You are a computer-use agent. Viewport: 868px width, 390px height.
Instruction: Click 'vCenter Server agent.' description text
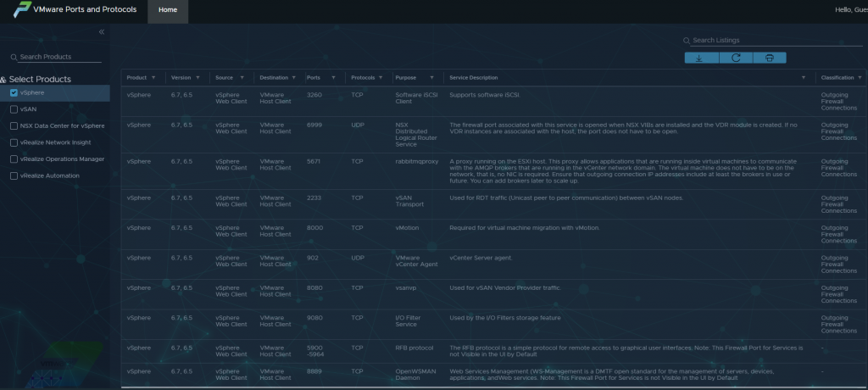(481, 258)
